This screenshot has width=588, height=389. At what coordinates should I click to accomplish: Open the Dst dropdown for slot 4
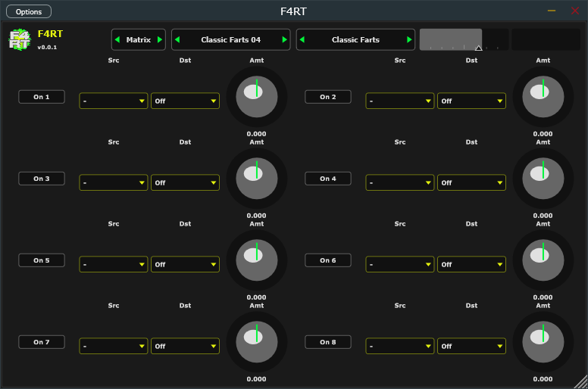point(472,182)
